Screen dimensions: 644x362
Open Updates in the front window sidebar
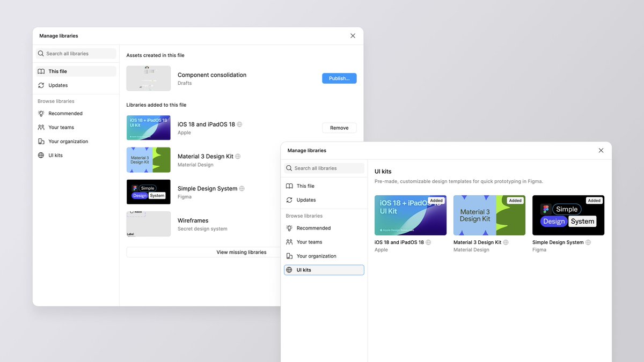(324, 200)
